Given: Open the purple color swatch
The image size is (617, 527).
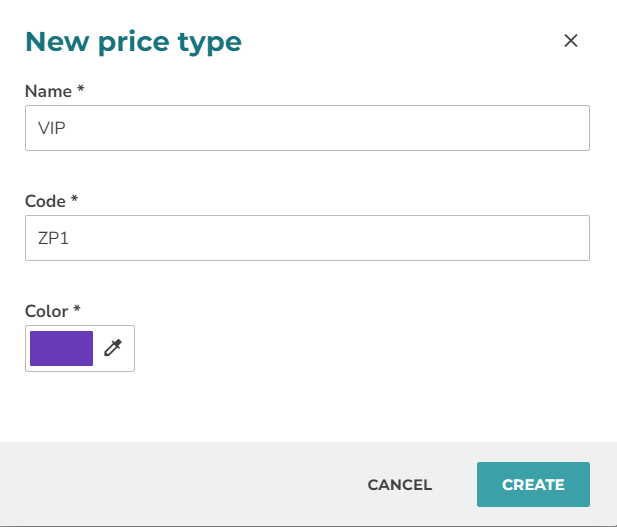Looking at the screenshot, I should click(61, 348).
